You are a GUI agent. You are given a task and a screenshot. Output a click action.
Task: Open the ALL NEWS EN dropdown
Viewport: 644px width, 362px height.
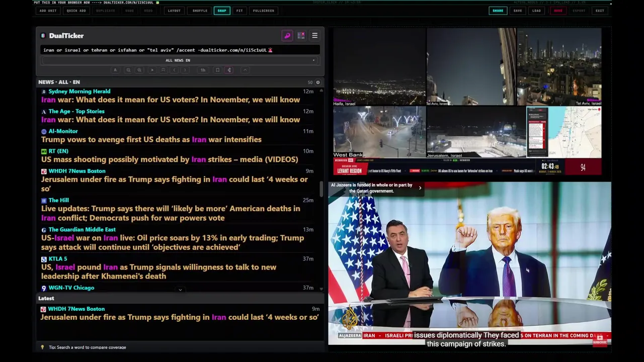tap(179, 60)
